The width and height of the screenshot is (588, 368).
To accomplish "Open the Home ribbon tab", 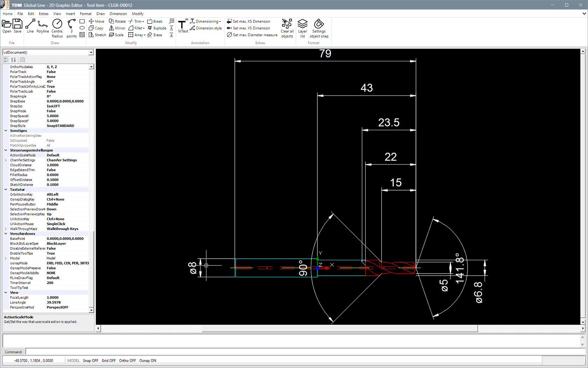I will (x=8, y=14).
